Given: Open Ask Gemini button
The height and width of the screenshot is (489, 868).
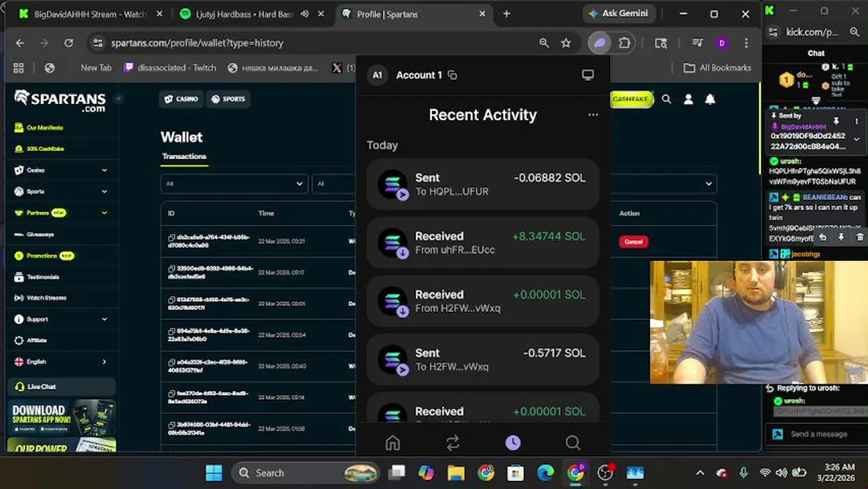Looking at the screenshot, I should [618, 14].
